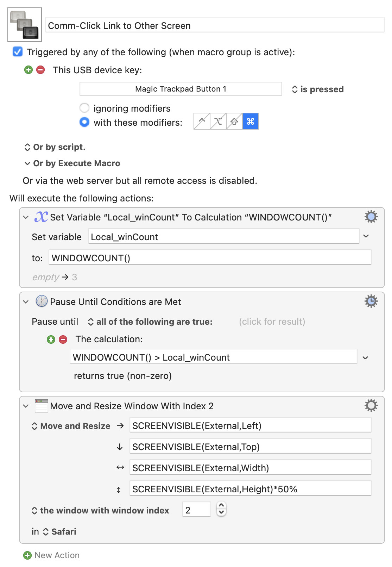Click the macro icon thumbnail
Viewport: 392px width, 567px height.
pos(25,25)
